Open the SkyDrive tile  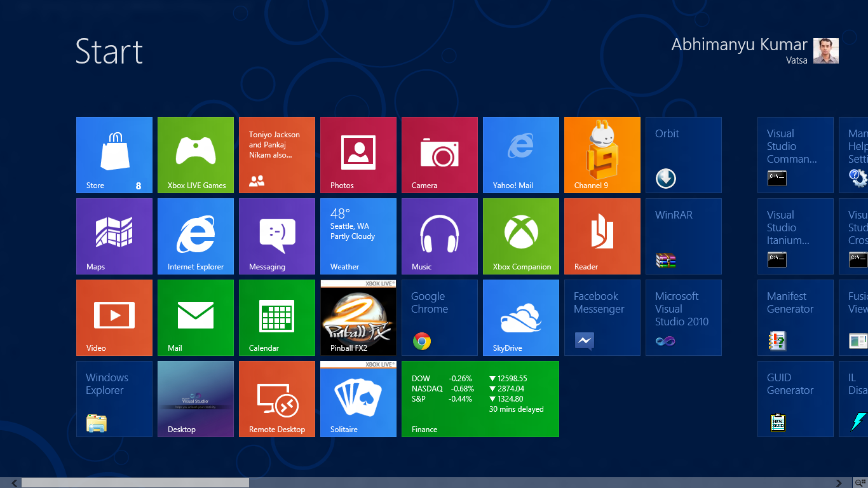click(x=521, y=318)
